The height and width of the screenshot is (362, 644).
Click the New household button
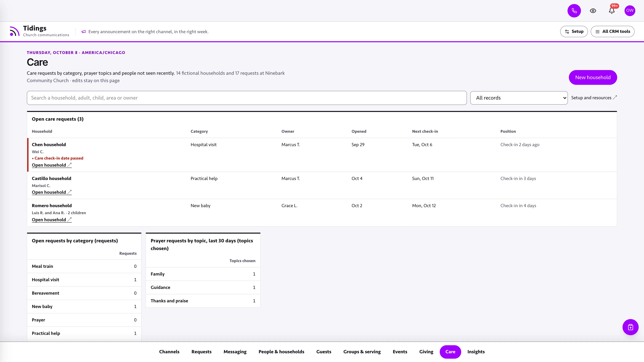(x=593, y=77)
